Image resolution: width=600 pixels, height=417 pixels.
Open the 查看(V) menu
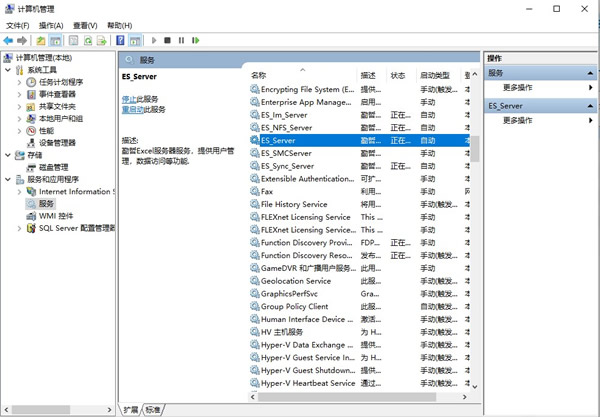pos(86,25)
